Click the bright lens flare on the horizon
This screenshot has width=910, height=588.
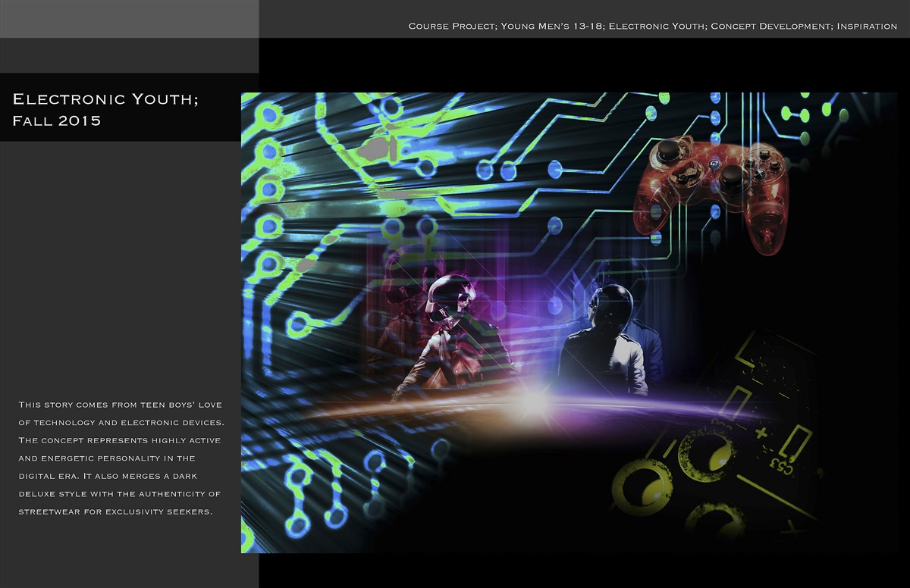click(x=533, y=402)
